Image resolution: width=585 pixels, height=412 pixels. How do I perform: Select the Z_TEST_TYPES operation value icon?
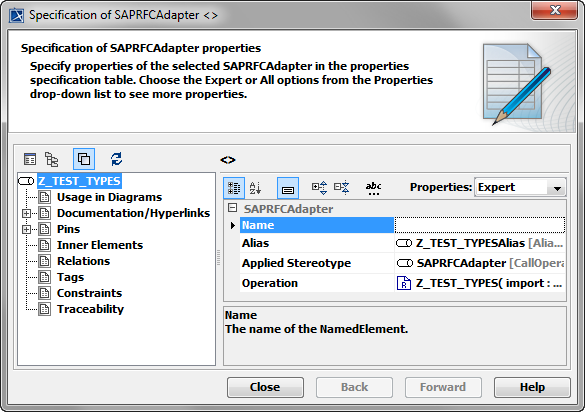point(403,283)
